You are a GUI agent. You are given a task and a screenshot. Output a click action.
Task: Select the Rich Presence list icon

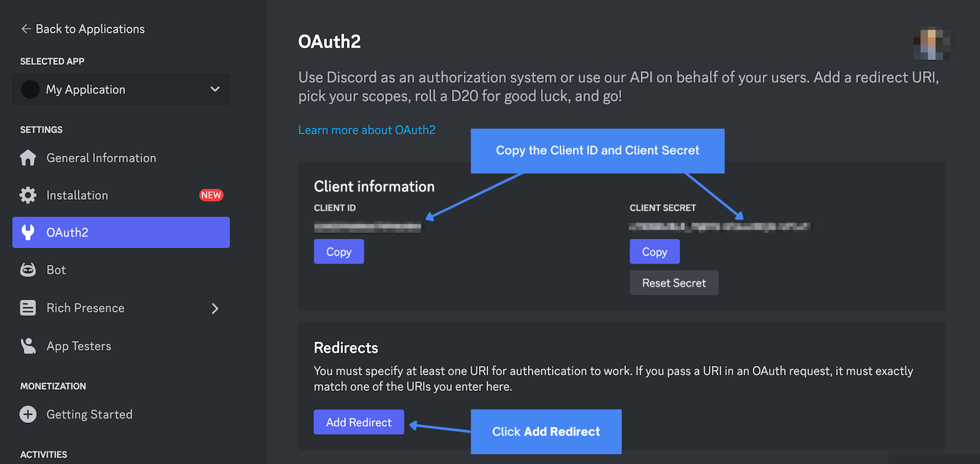click(28, 308)
